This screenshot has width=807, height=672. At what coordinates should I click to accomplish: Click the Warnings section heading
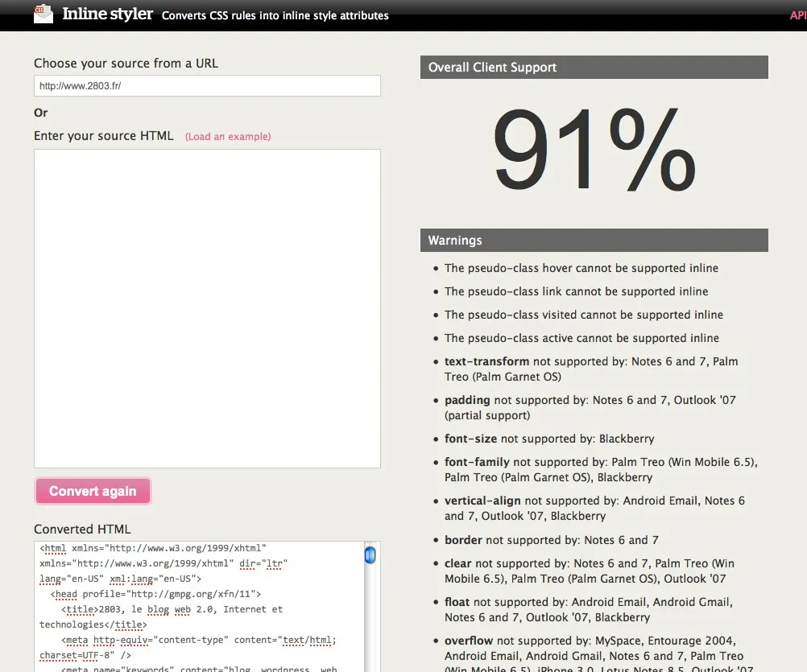(594, 240)
